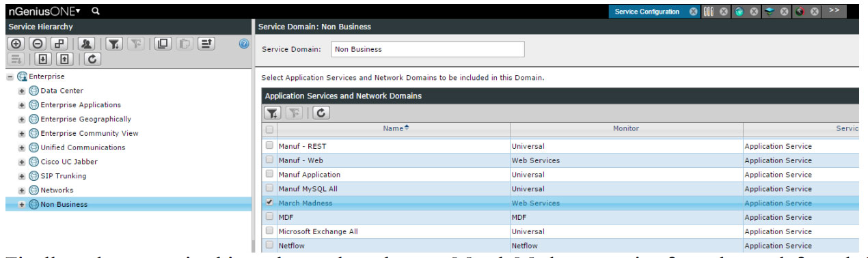Switch to the Service Configuration tab
Viewport: 868px width, 258px height.
click(647, 12)
